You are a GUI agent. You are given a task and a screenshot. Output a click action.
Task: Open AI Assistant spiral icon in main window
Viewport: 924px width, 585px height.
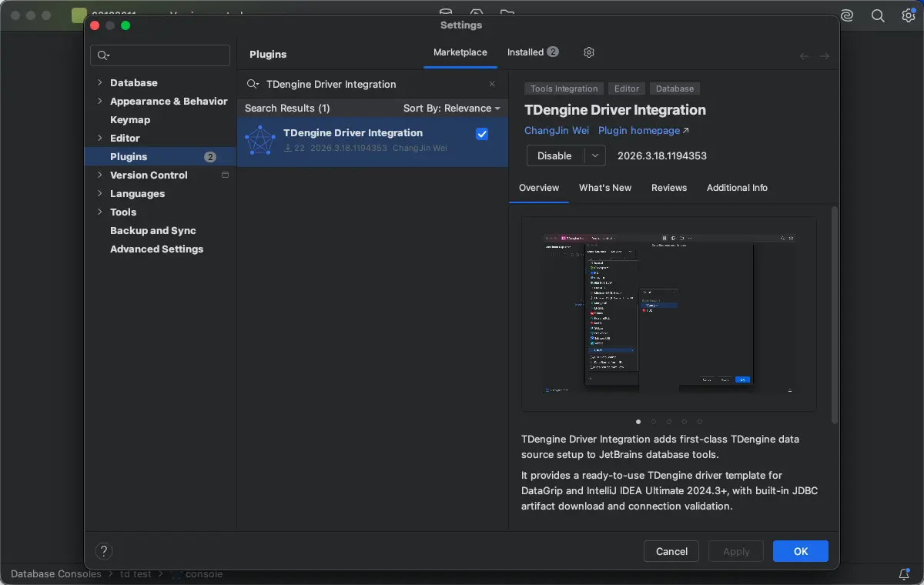(x=847, y=15)
